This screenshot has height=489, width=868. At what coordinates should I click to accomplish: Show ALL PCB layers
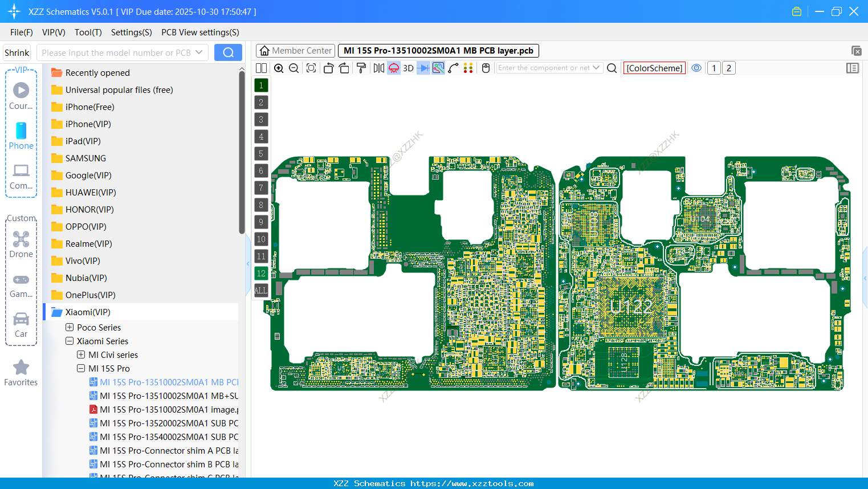click(261, 291)
